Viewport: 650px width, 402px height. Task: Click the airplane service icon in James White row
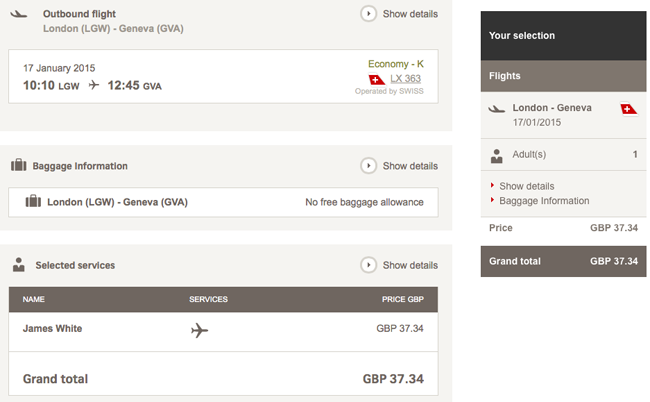click(199, 330)
